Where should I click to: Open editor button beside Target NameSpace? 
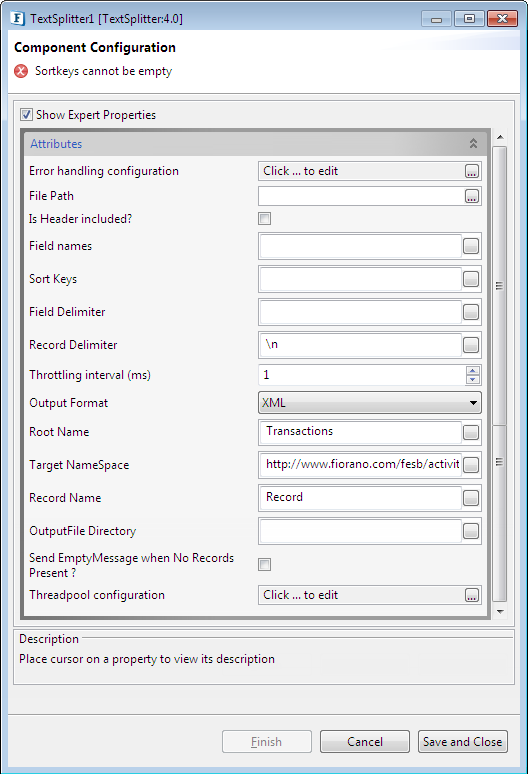click(471, 465)
